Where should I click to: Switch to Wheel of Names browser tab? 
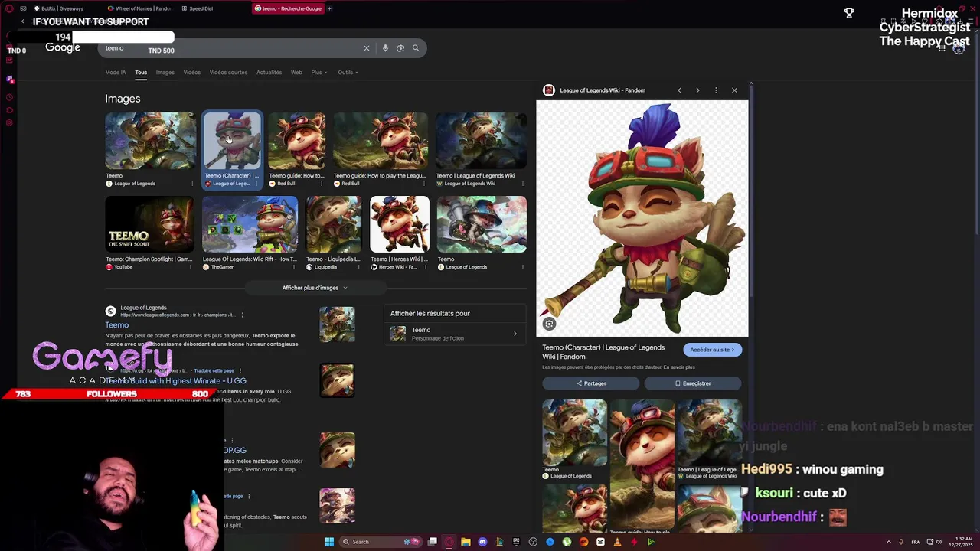click(x=140, y=8)
